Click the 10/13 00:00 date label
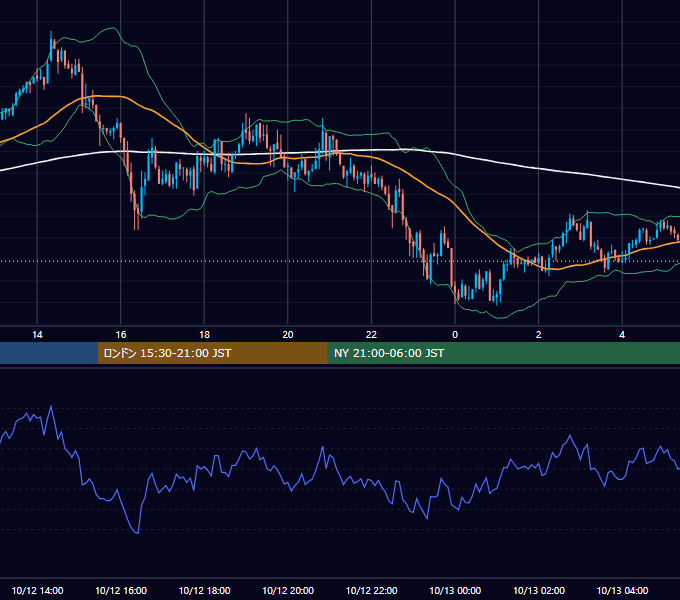Screen dimensions: 680x600 (x=455, y=590)
